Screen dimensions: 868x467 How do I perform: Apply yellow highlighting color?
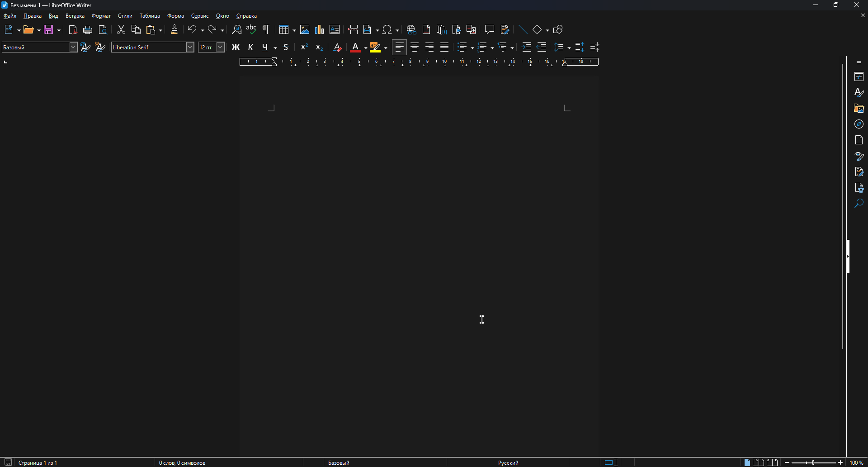375,48
